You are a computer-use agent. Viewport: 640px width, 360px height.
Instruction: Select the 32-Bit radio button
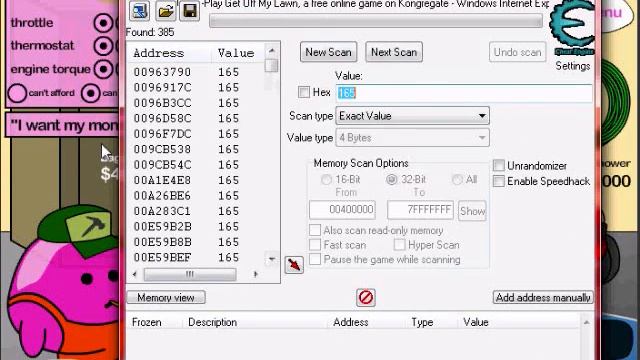tap(392, 180)
